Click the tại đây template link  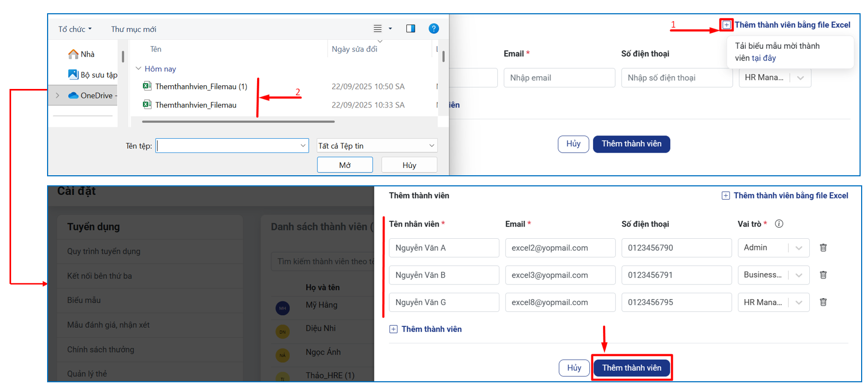click(763, 58)
